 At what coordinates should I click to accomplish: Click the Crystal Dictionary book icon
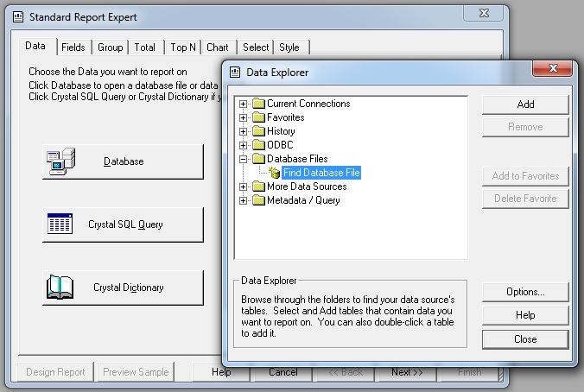click(x=60, y=287)
